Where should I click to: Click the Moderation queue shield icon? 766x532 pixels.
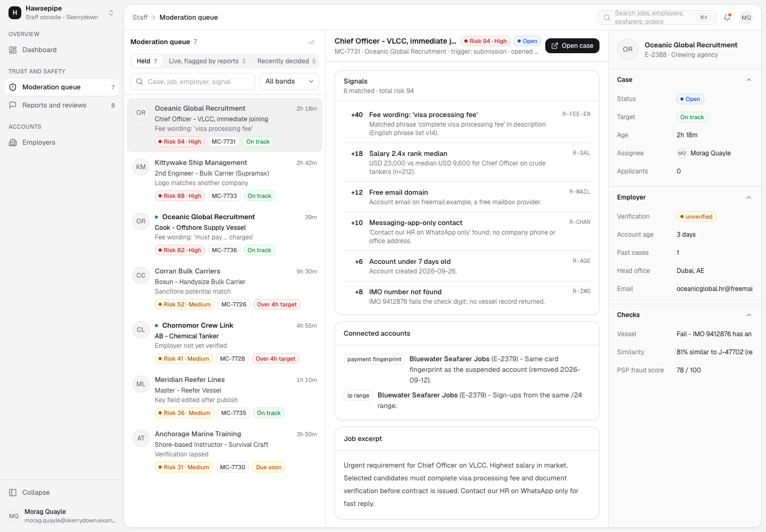(x=13, y=87)
